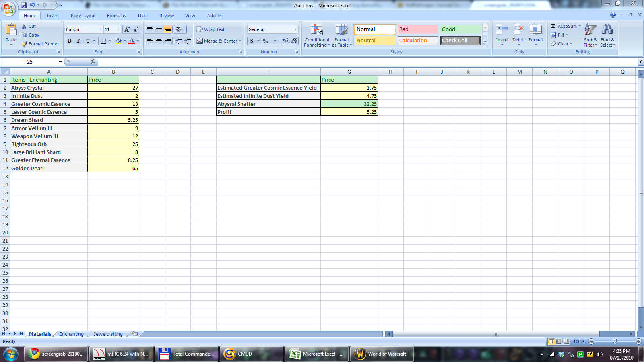Apply the Check Cell style
644x362 pixels.
[460, 41]
